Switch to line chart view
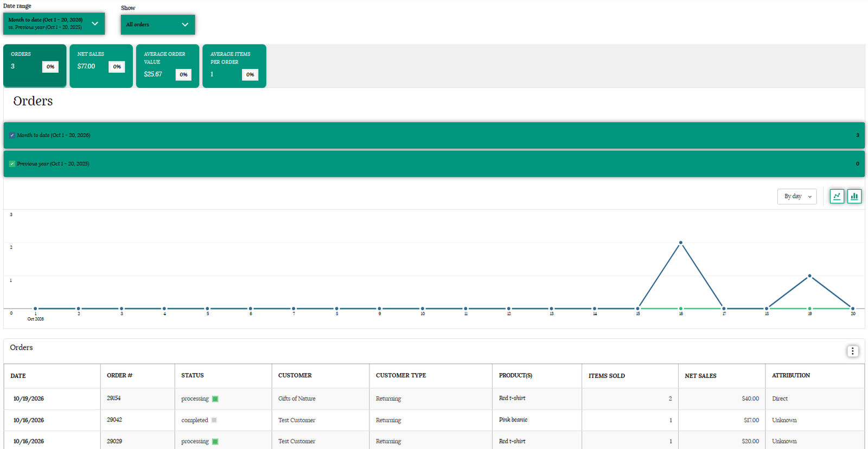 click(x=837, y=196)
